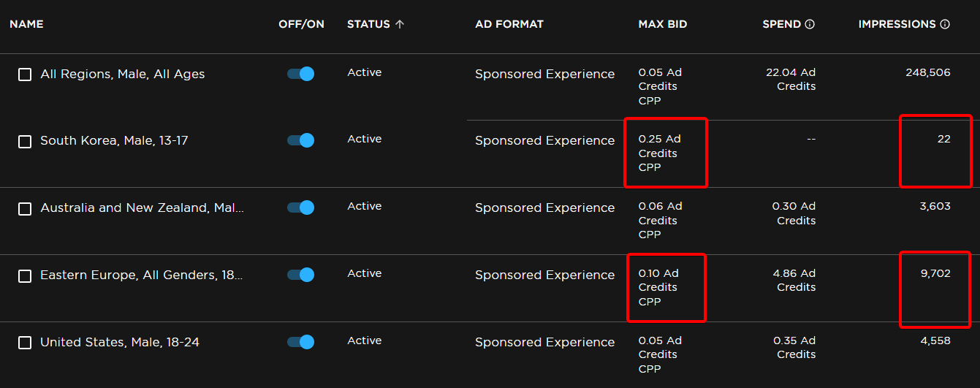The width and height of the screenshot is (980, 388).
Task: Click the info icon beside SPEND header
Action: [x=810, y=24]
